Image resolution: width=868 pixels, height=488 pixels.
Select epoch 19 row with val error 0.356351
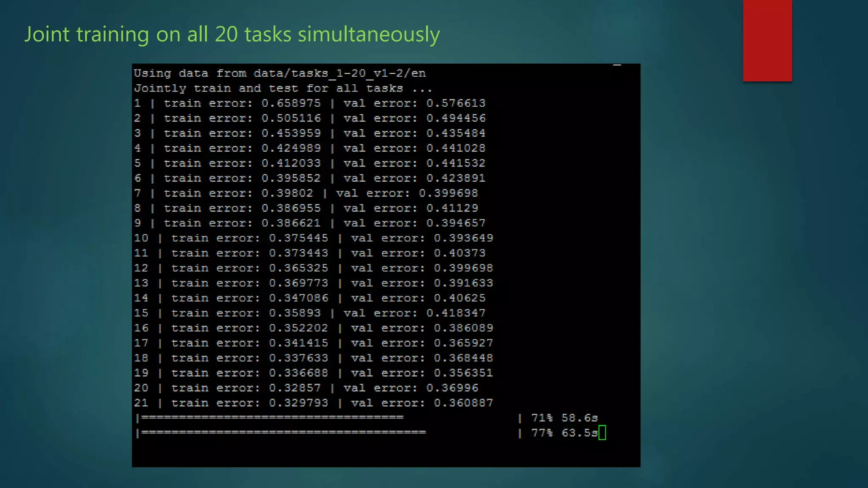tap(314, 373)
